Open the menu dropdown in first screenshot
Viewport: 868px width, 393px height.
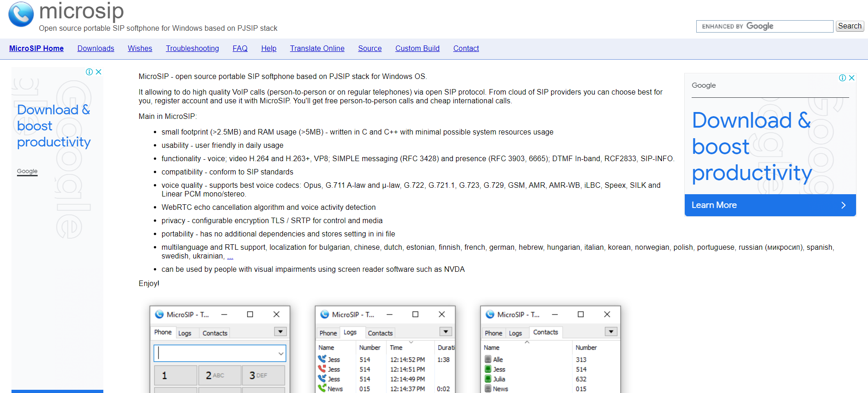coord(280,331)
